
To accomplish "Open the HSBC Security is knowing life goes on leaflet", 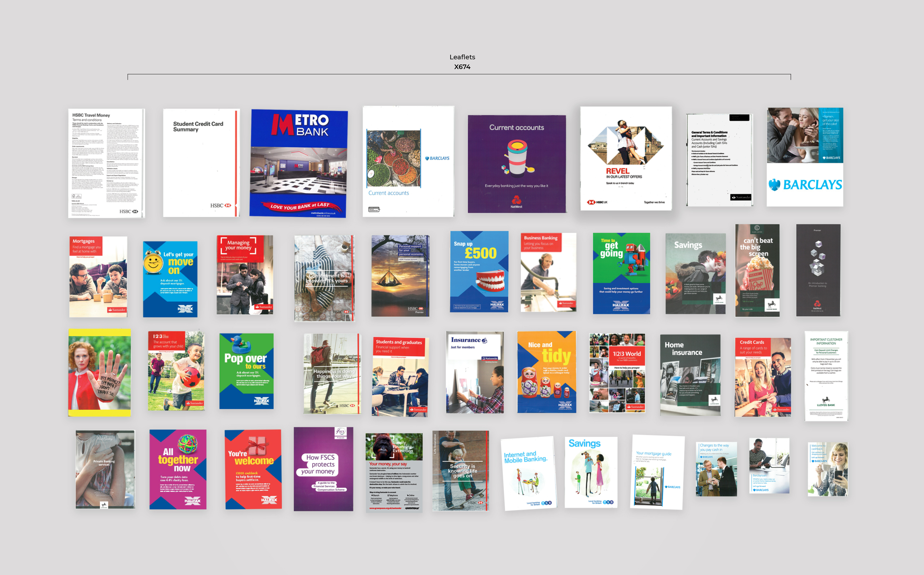I will 461,471.
